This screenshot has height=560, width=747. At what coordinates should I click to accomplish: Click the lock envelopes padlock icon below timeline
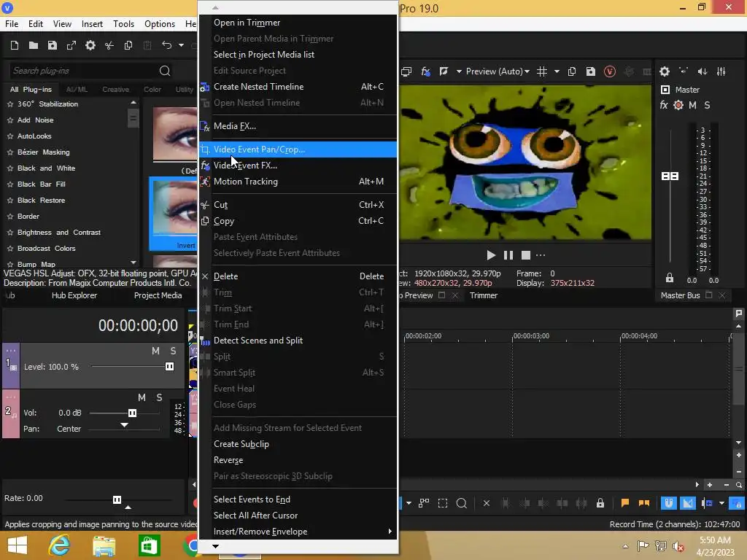pos(600,503)
